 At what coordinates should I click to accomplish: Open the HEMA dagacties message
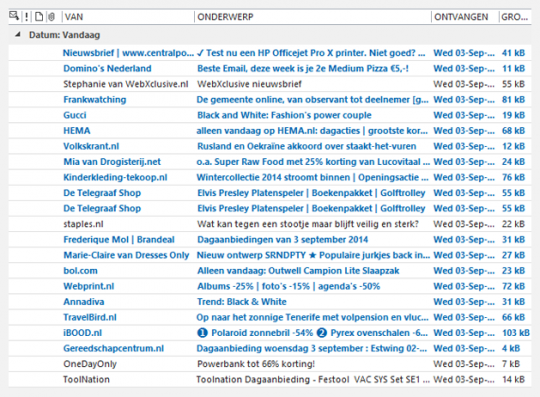click(270, 131)
